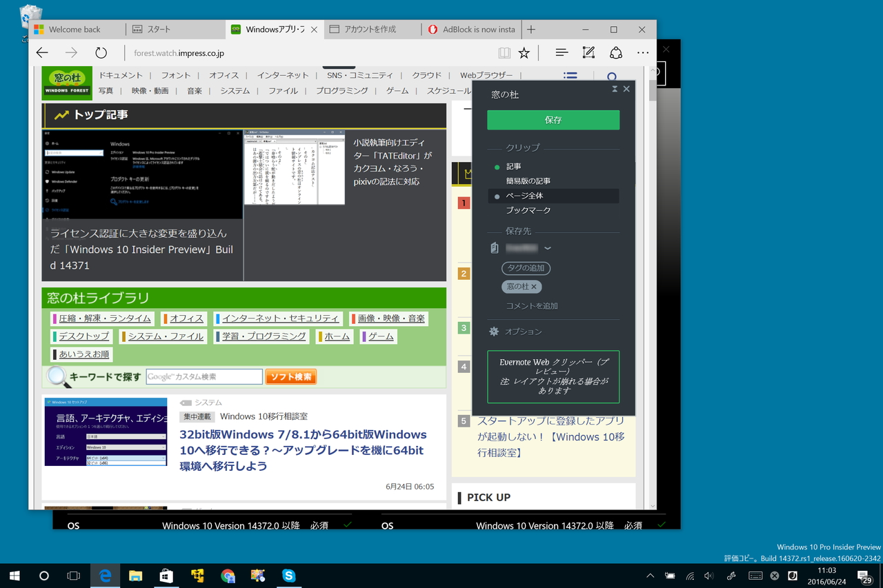
Task: Open the プログラミング category menu
Action: click(x=342, y=91)
